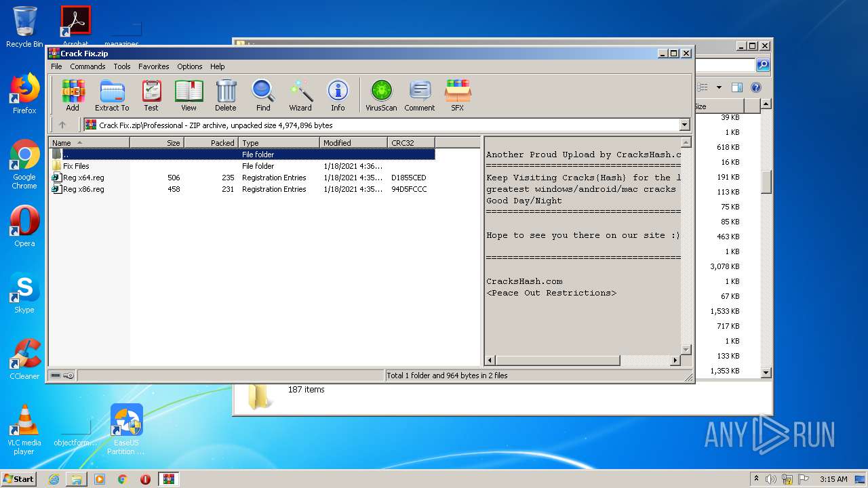Open the Acrobat desktop shortcut
868x488 pixels.
click(x=75, y=26)
